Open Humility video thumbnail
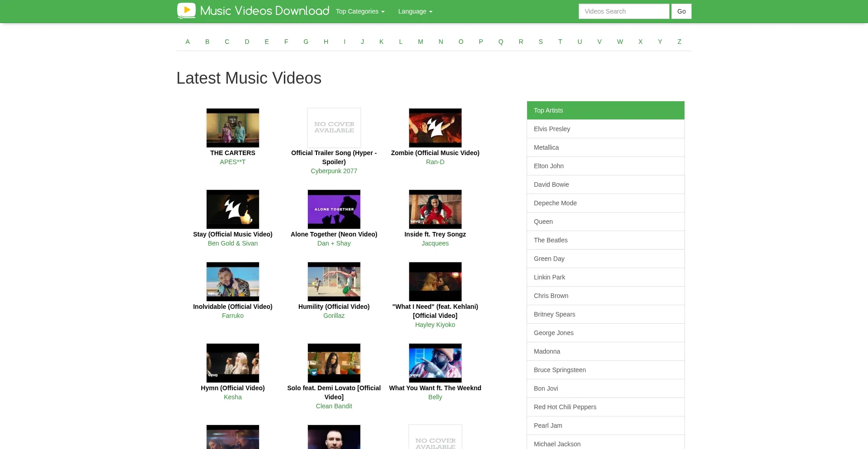The height and width of the screenshot is (449, 868). coord(334,282)
